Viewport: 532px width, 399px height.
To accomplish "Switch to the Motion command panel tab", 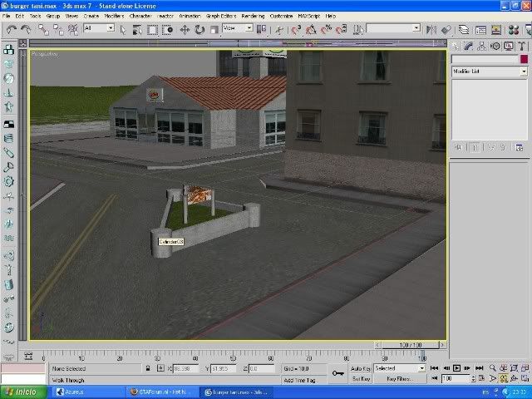I will 495,46.
